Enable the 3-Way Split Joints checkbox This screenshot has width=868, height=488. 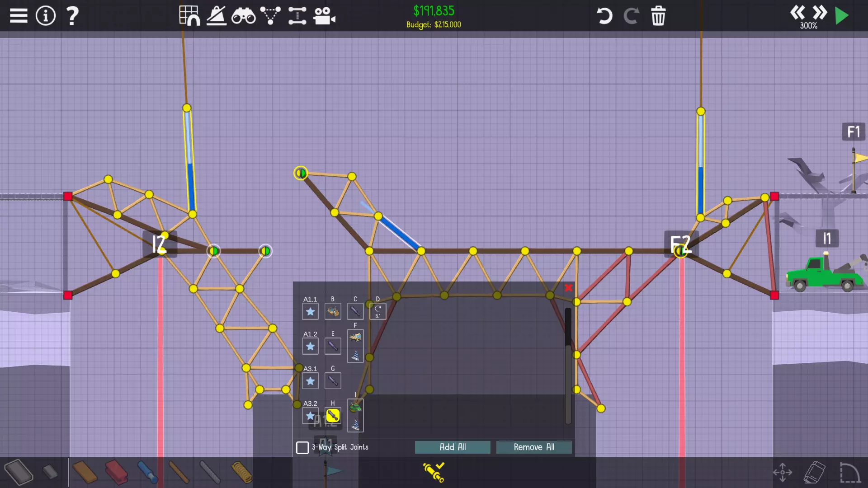click(302, 447)
